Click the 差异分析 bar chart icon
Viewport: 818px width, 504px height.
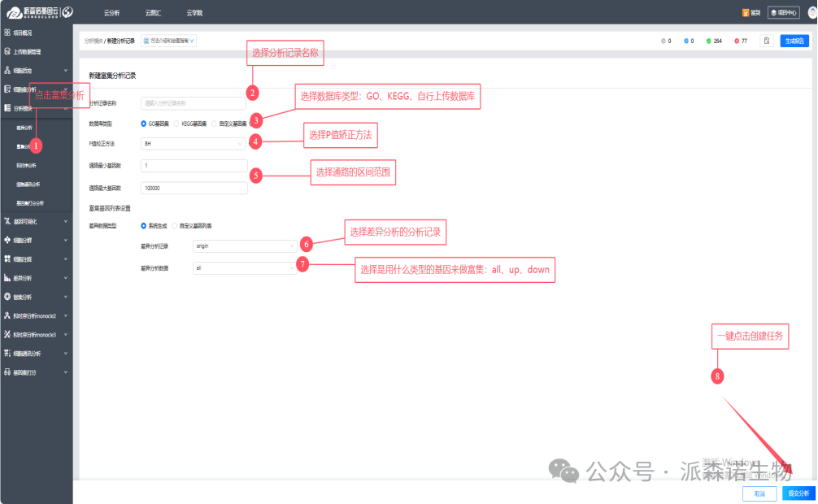(x=7, y=278)
